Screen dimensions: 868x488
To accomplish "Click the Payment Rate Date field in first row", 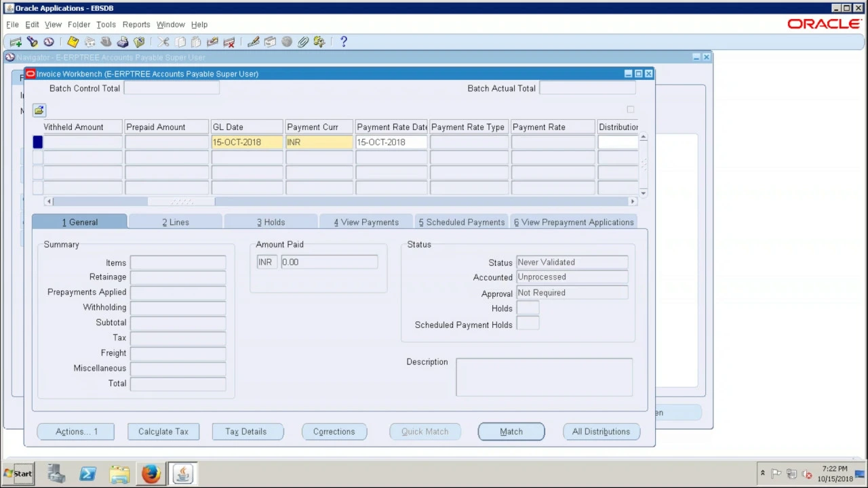I will pos(391,142).
